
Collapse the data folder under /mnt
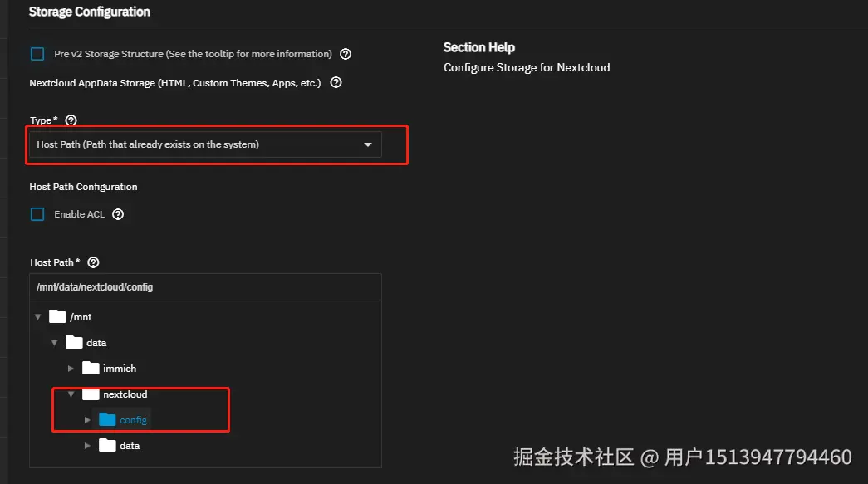point(54,343)
